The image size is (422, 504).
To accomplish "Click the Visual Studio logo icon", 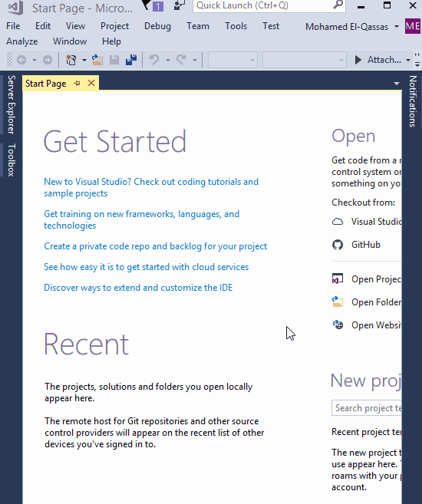I will coord(15,7).
